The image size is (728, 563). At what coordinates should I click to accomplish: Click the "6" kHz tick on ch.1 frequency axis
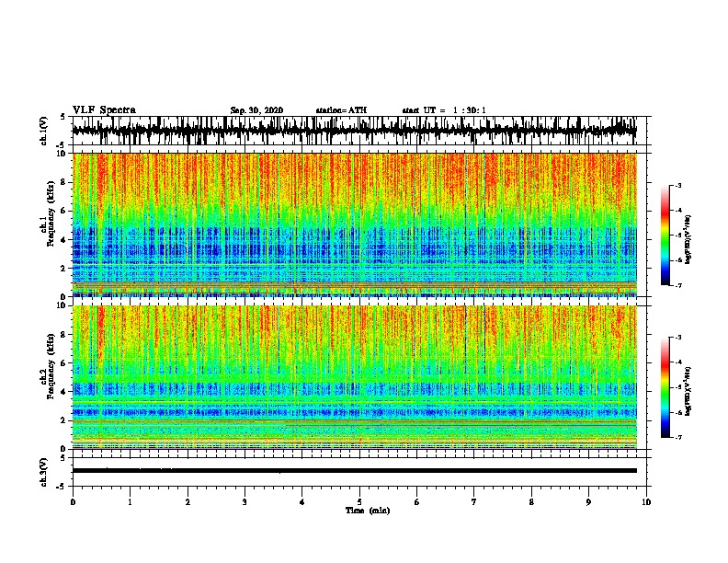[64, 211]
